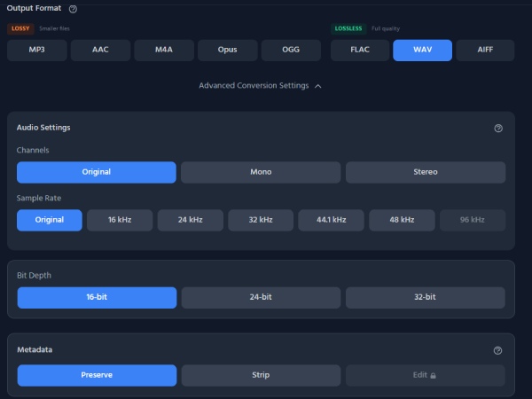
Task: Click the Metadata help icon
Action: 498,350
